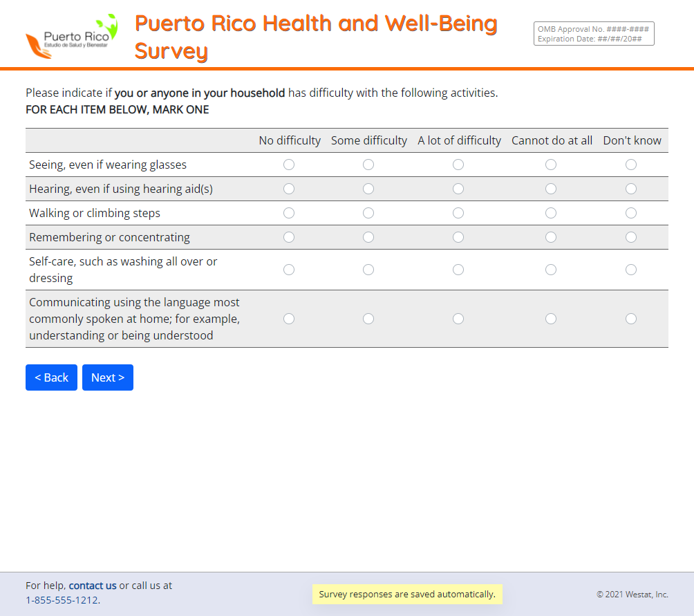
Task: Select A lot of difficulty for Seeing
Action: pyautogui.click(x=458, y=165)
